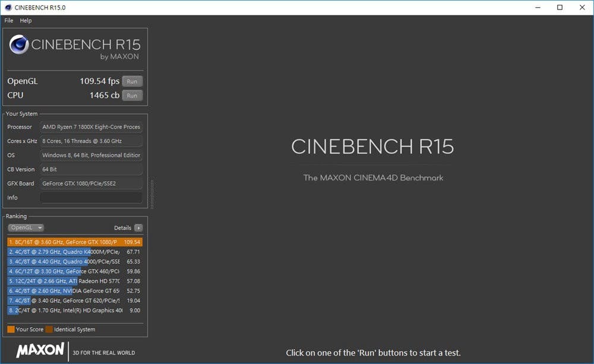Click the OS field showing Windows 8
This screenshot has width=594, height=364.
91,156
